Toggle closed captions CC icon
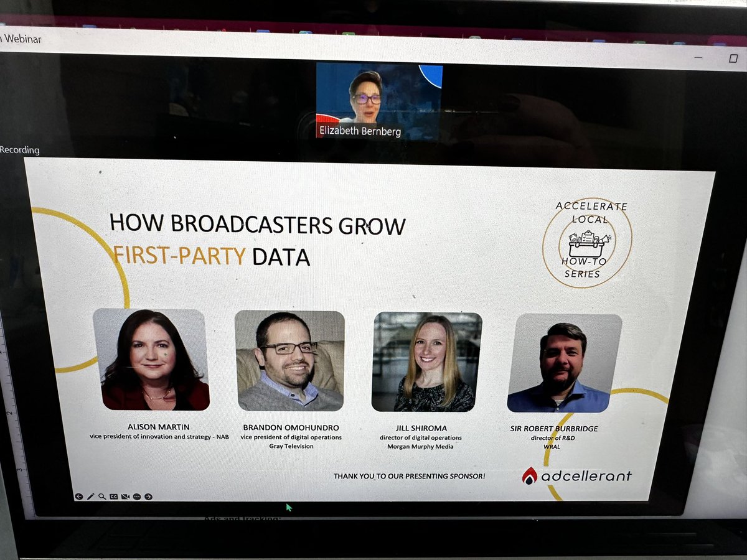 [113, 497]
